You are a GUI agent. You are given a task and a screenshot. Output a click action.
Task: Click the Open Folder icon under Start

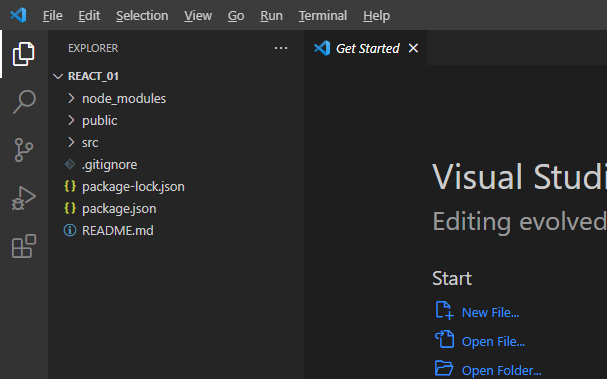tap(444, 368)
